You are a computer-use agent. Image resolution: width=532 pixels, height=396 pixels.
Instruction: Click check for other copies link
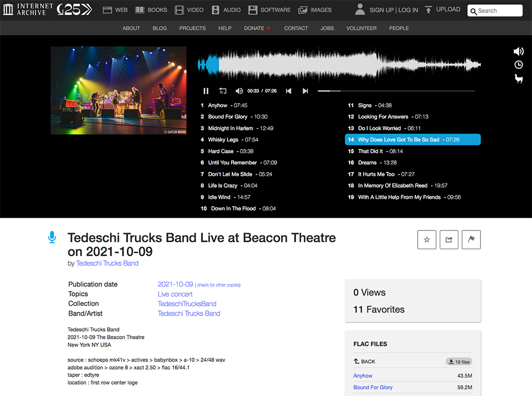(x=218, y=285)
